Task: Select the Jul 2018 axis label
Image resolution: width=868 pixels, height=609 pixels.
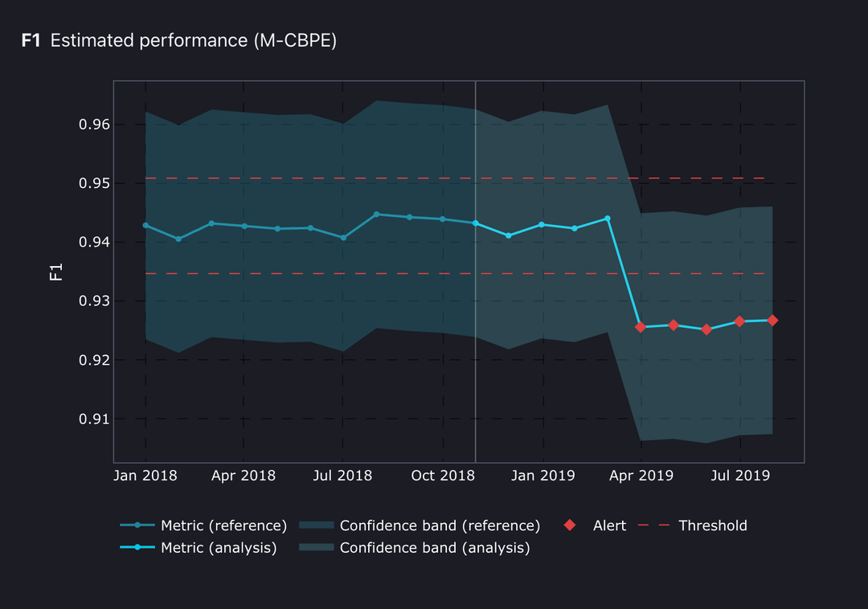Action: pos(343,476)
